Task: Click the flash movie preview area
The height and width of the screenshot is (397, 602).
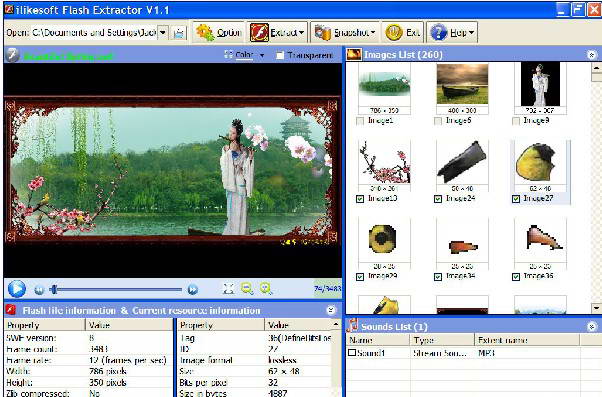Action: [x=172, y=170]
